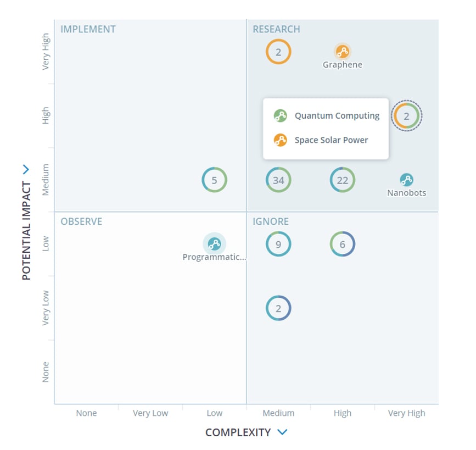The width and height of the screenshot is (476, 450).
Task: Expand the POTENTIAL IMPACT axis chevron
Action: tap(25, 169)
